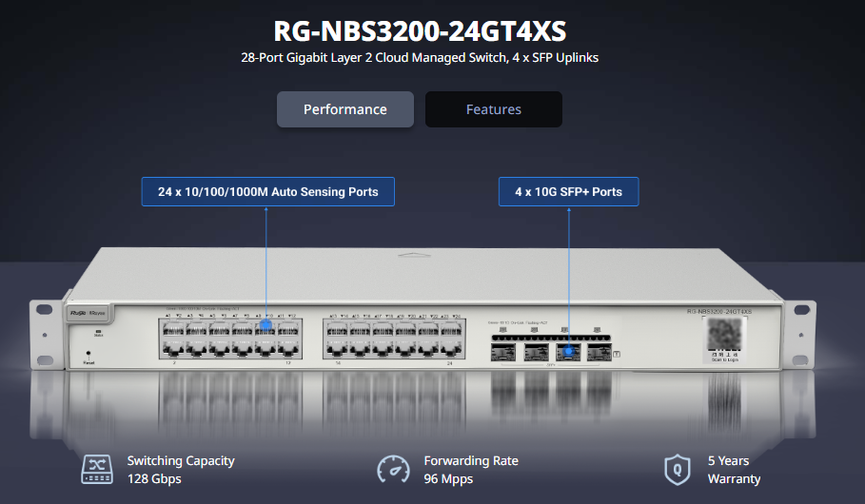Click the 128 Gbps value
Image resolution: width=865 pixels, height=504 pixels.
point(154,478)
